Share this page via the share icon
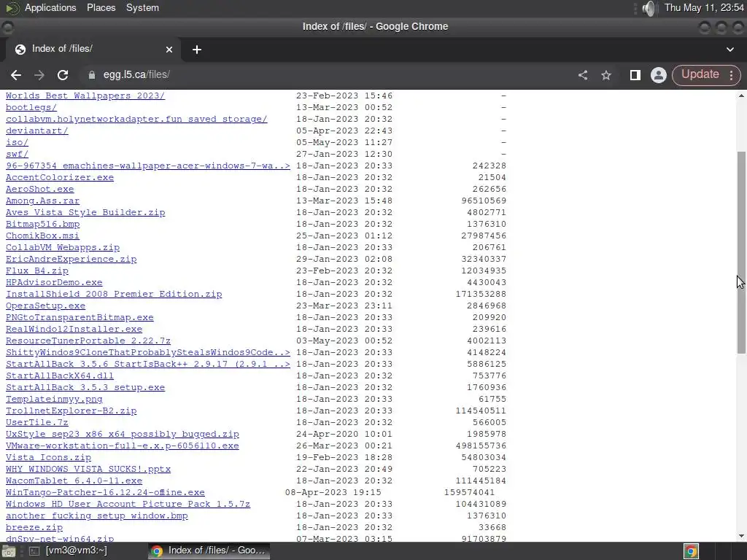The image size is (747, 560). pyautogui.click(x=583, y=75)
